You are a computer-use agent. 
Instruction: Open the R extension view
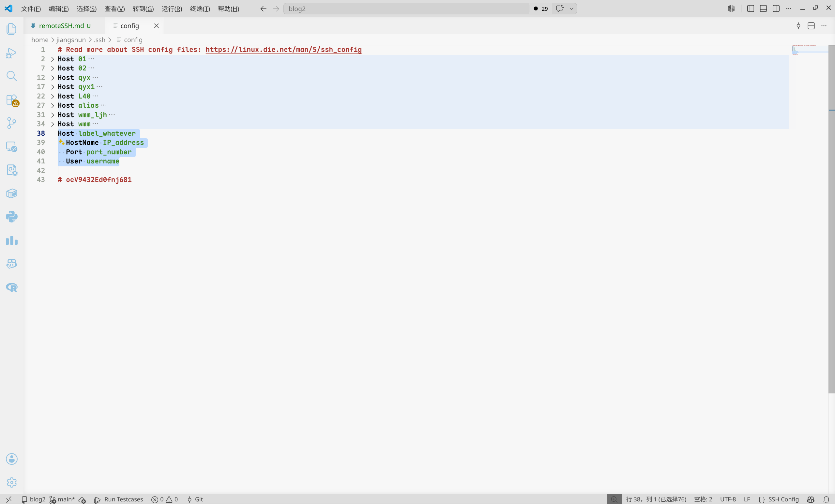coord(11,287)
